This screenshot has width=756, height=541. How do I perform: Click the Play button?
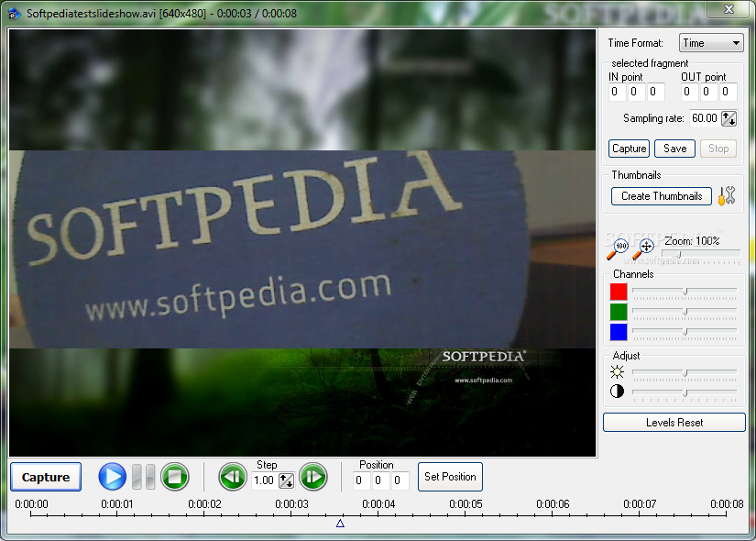[x=113, y=477]
